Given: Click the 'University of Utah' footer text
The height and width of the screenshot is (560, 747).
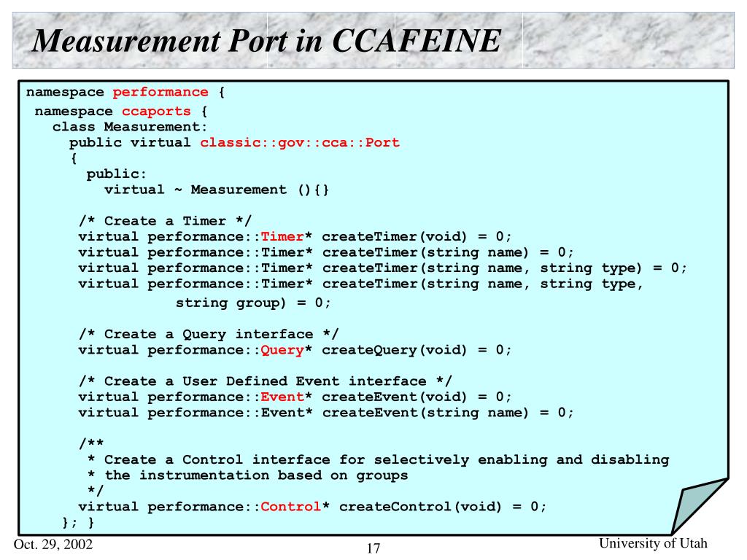Looking at the screenshot, I should [653, 543].
